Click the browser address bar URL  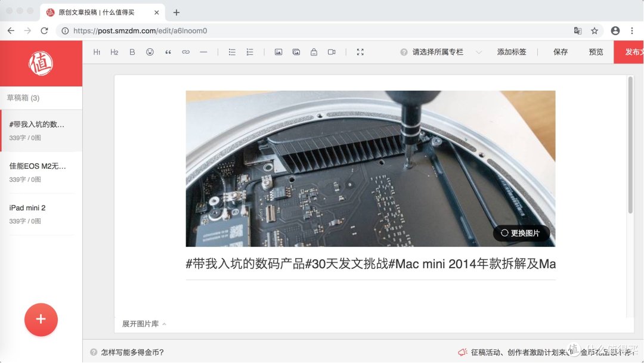(140, 31)
